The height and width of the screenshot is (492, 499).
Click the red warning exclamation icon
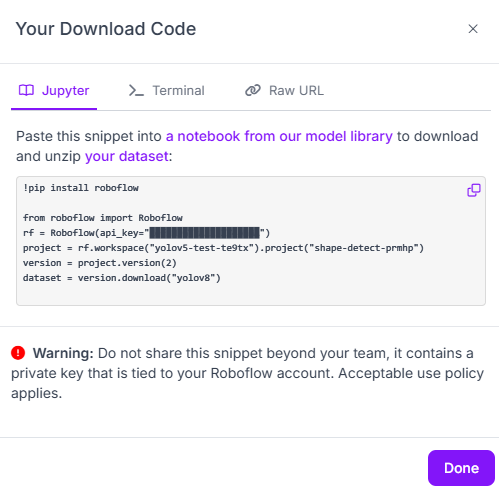coord(18,353)
